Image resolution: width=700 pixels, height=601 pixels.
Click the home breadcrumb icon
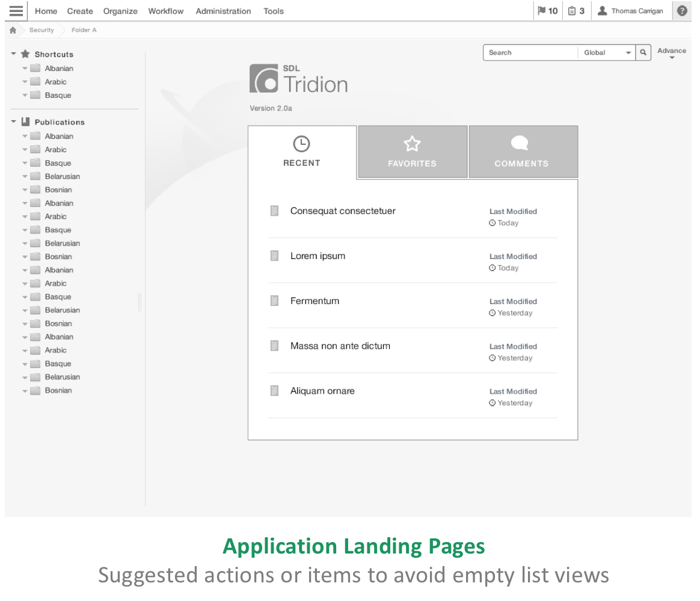coord(13,30)
